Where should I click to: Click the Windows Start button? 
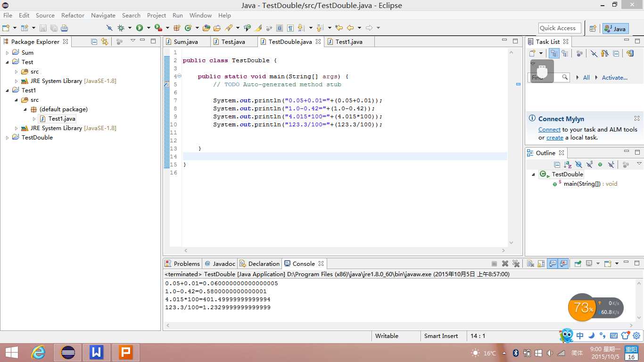pos(12,352)
